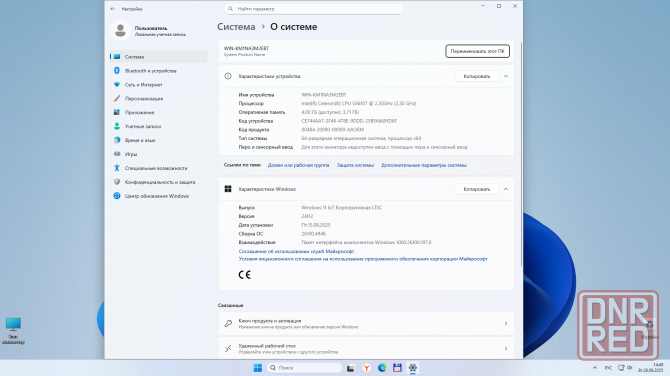The height and width of the screenshot is (376, 670).
Task: Expand Удаленный рабочий стол chevron
Action: (x=506, y=349)
